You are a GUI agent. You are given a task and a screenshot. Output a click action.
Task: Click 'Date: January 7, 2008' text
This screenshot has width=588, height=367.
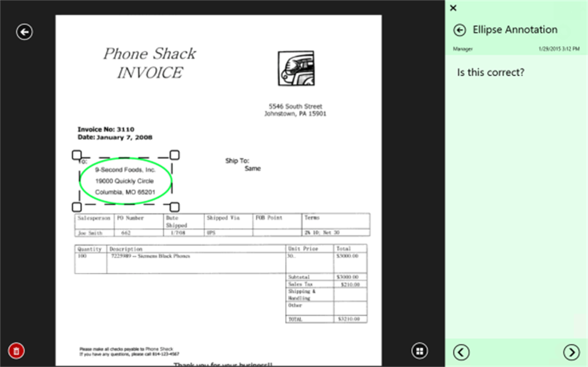pyautogui.click(x=115, y=138)
